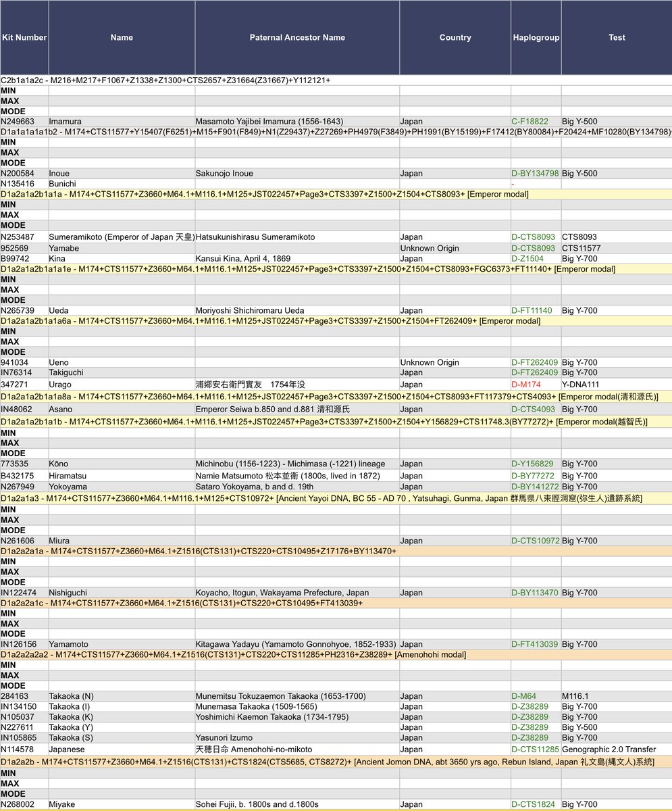The width and height of the screenshot is (672, 811).
Task: Click the Unknown Origin cell in Yamabe row
Action: tap(455, 248)
